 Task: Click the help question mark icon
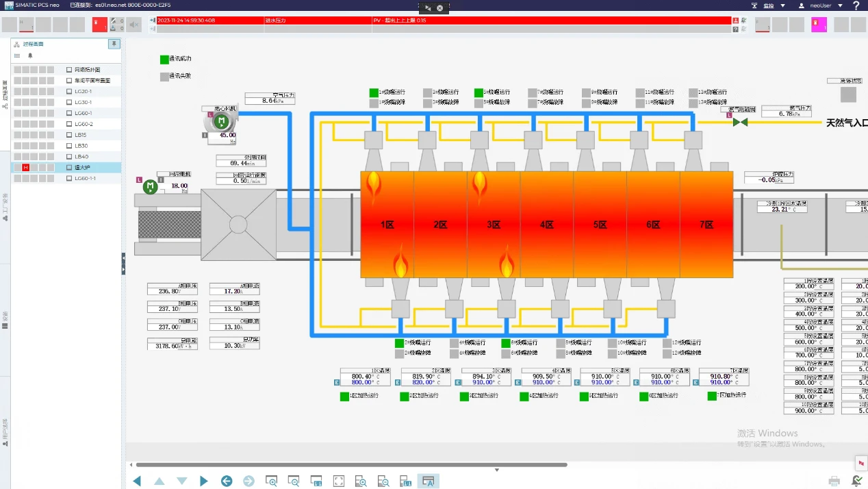tap(856, 5)
